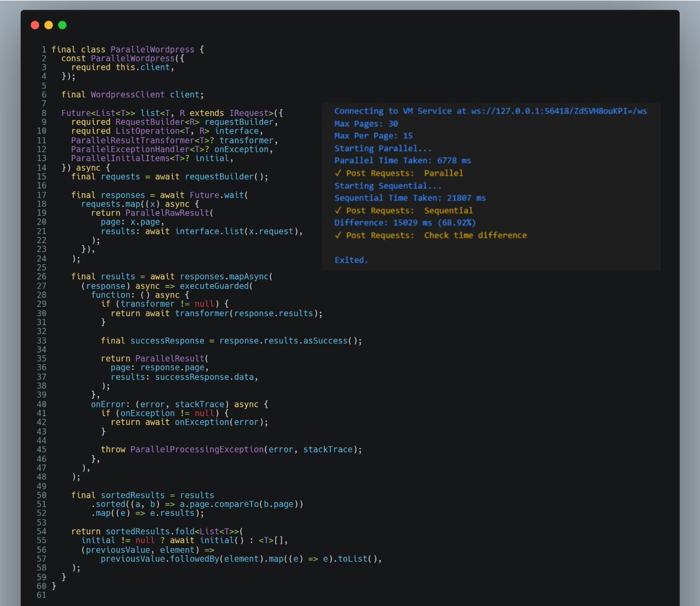Click 'required ListOperation<T, R> interface,' parameter
The height and width of the screenshot is (606, 700).
(167, 131)
